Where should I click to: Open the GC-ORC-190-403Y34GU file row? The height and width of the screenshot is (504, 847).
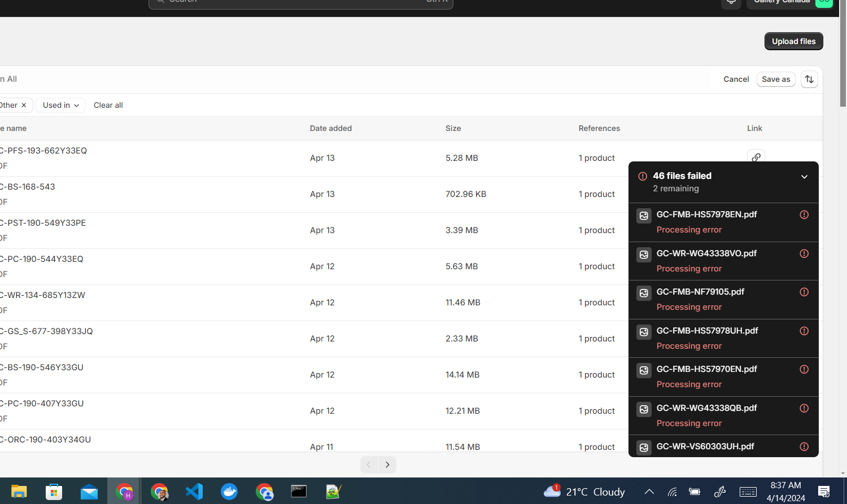pos(411,441)
